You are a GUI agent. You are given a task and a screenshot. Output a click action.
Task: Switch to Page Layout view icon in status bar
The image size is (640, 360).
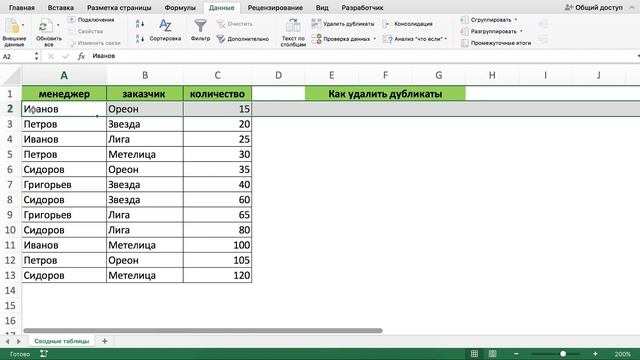(x=493, y=353)
